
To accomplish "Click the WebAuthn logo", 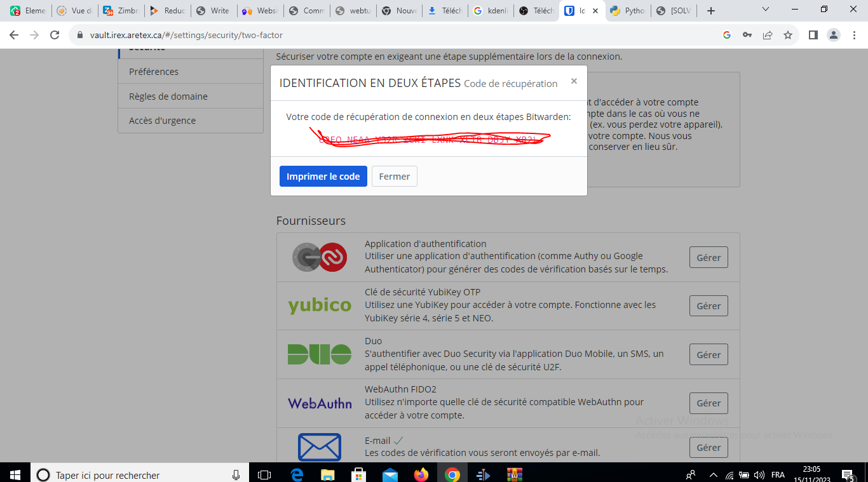I will 320,403.
